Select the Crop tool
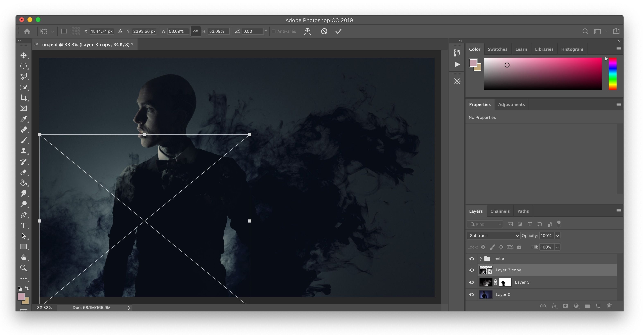 point(23,98)
